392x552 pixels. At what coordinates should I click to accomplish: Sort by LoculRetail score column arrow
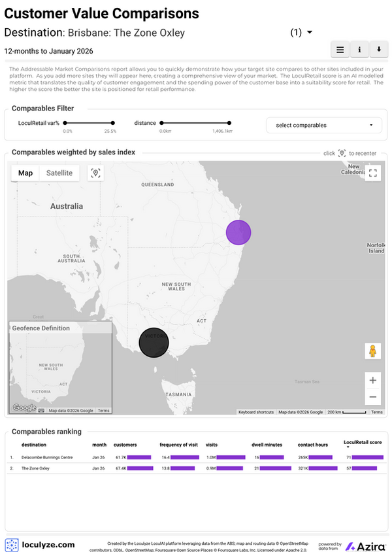click(x=348, y=447)
